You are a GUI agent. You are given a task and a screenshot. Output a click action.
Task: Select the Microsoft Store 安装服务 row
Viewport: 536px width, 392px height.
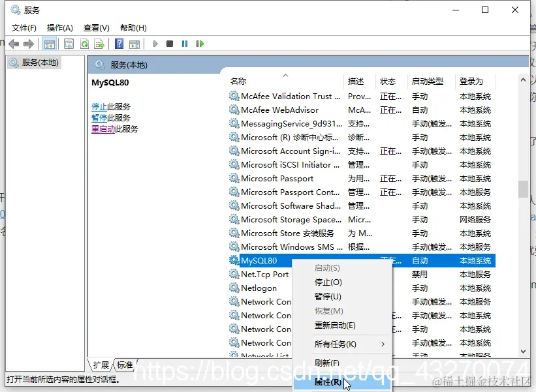tap(362, 233)
